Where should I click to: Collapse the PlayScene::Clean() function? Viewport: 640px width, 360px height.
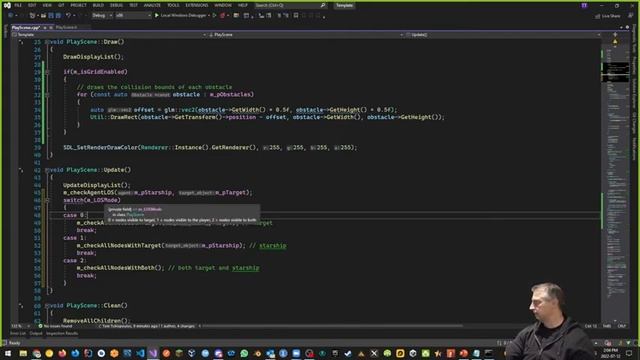pyautogui.click(x=47, y=306)
